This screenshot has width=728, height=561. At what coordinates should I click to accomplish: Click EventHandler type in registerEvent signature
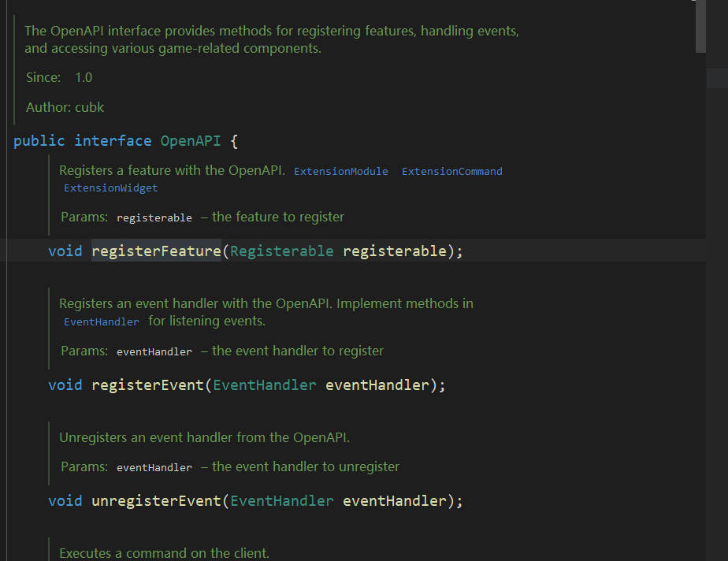tap(265, 385)
